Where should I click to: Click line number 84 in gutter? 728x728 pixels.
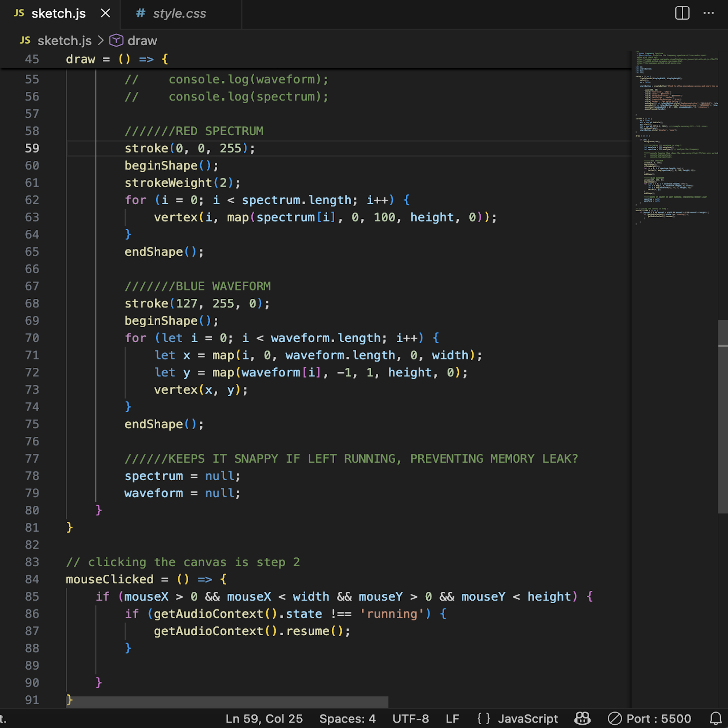point(32,579)
